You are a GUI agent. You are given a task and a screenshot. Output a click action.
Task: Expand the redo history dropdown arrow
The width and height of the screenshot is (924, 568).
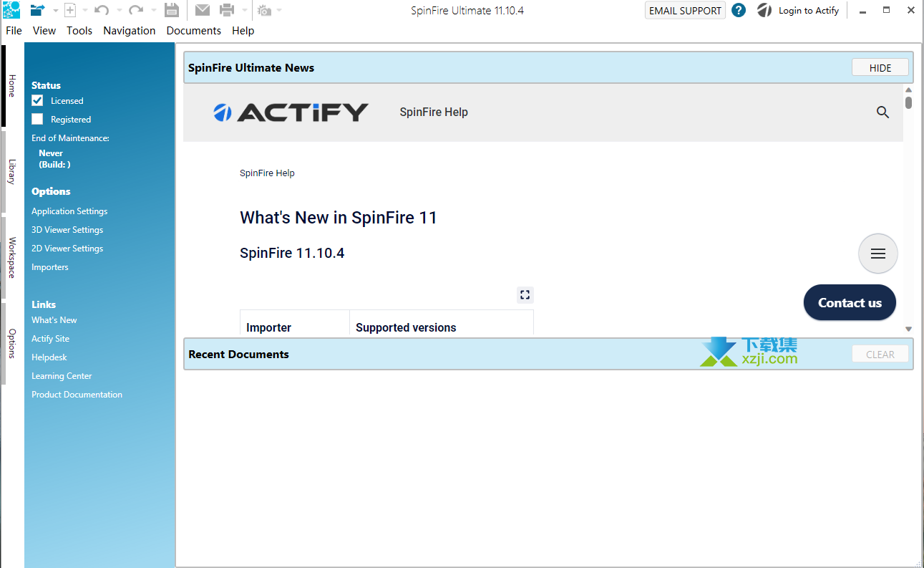[x=152, y=10]
